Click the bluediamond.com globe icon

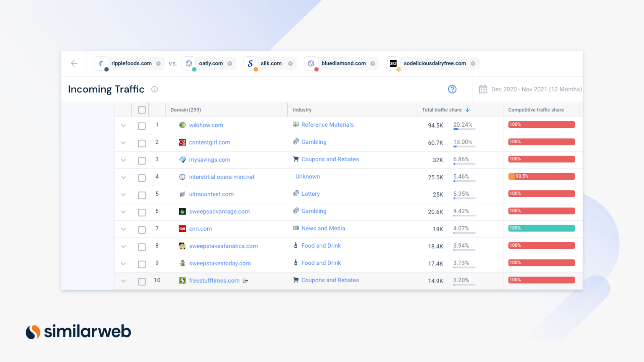pos(311,63)
